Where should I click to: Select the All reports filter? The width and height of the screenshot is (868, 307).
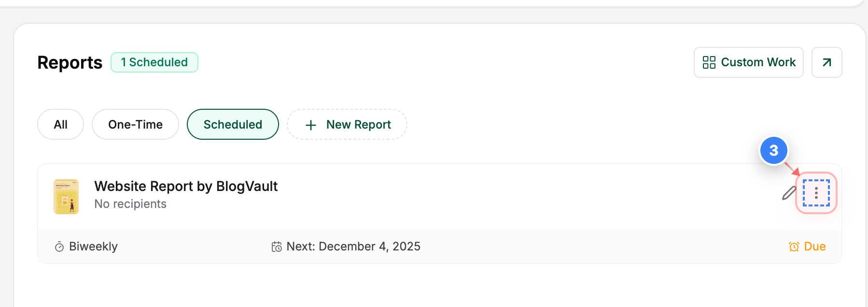tap(60, 124)
